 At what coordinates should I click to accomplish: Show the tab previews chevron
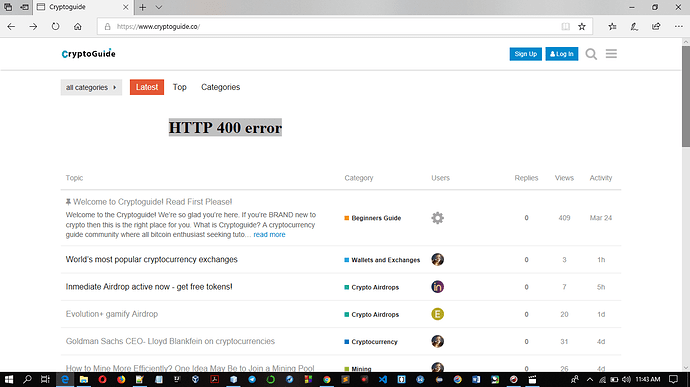tap(159, 7)
